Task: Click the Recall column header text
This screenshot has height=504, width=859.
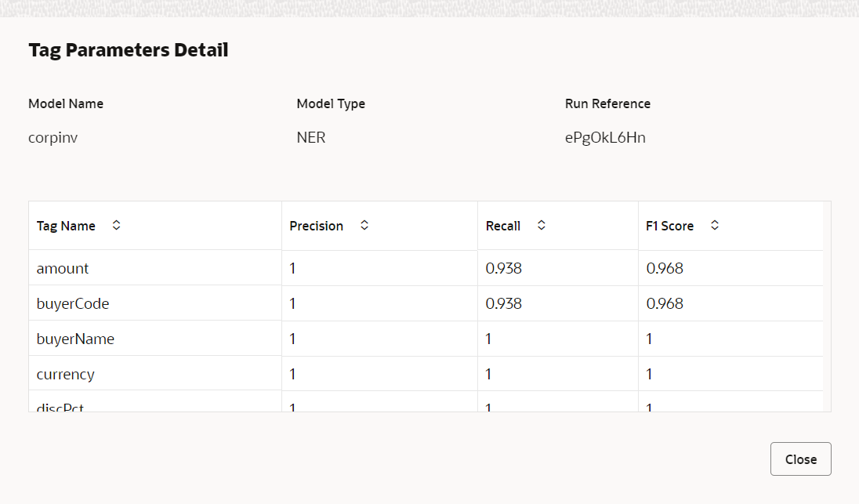Action: 503,226
